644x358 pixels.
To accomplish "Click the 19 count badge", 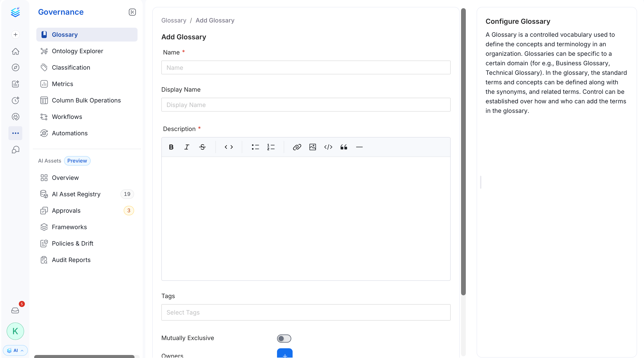I will (x=127, y=194).
